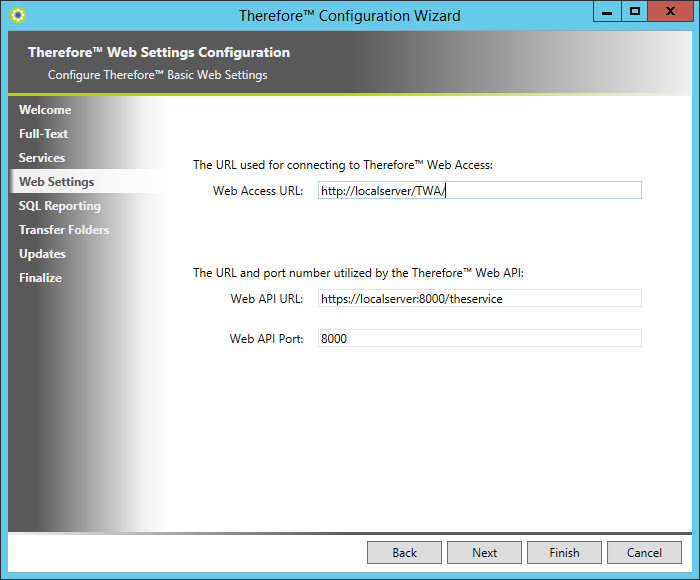Jump to the Finalize step
This screenshot has width=700, height=580.
(x=40, y=278)
